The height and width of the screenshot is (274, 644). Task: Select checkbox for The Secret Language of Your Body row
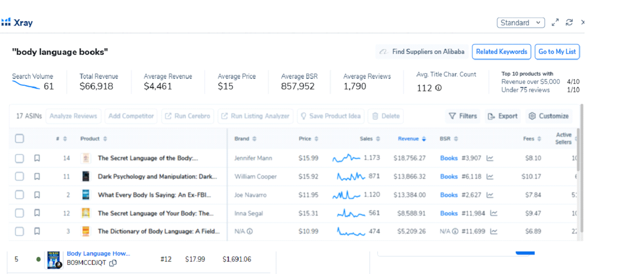pyautogui.click(x=19, y=213)
